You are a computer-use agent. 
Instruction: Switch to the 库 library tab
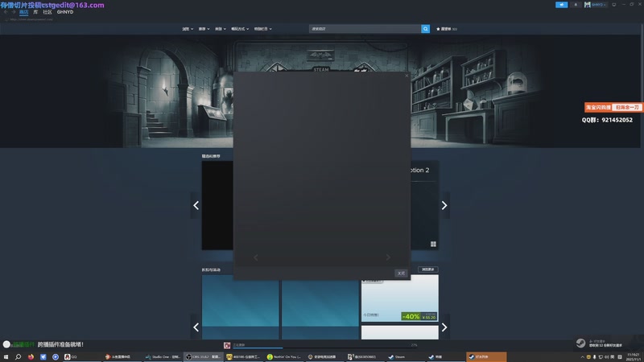(x=35, y=12)
